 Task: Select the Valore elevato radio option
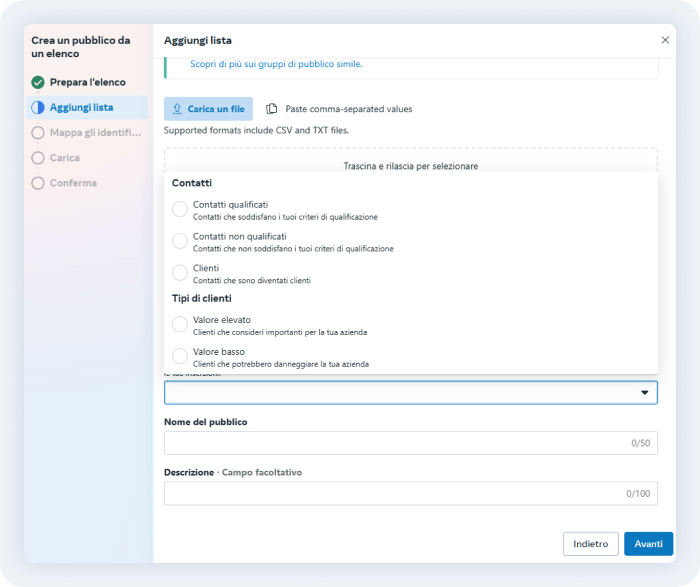click(x=180, y=324)
